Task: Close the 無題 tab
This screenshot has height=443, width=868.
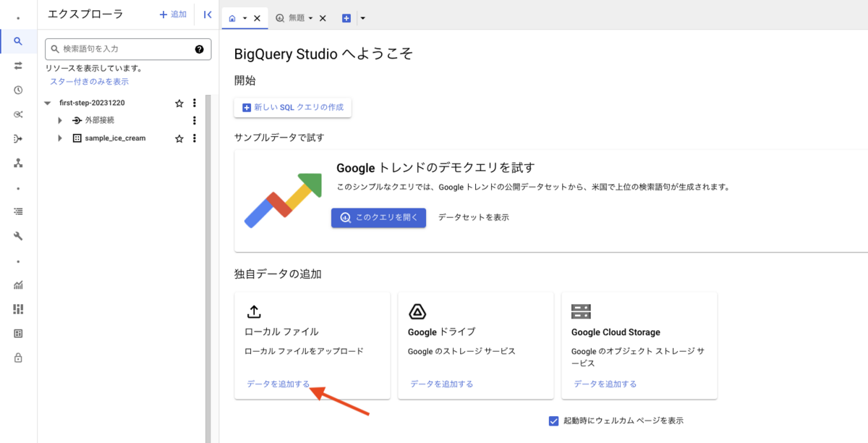Action: point(323,18)
